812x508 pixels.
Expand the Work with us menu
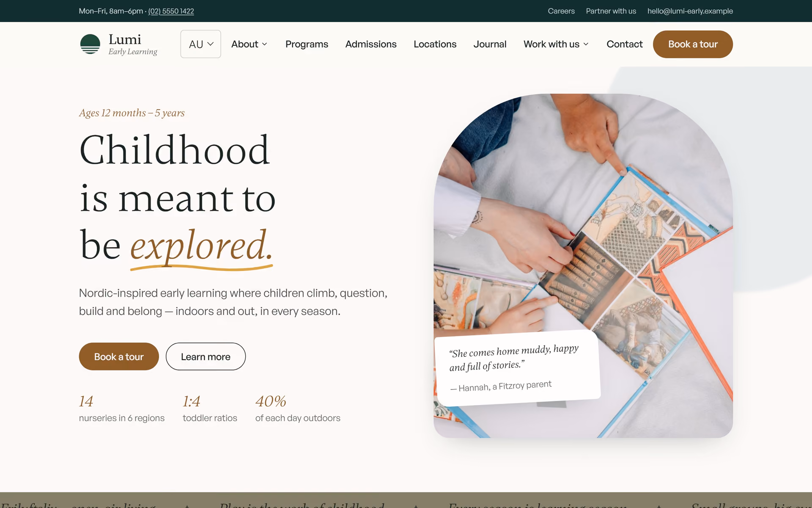556,44
